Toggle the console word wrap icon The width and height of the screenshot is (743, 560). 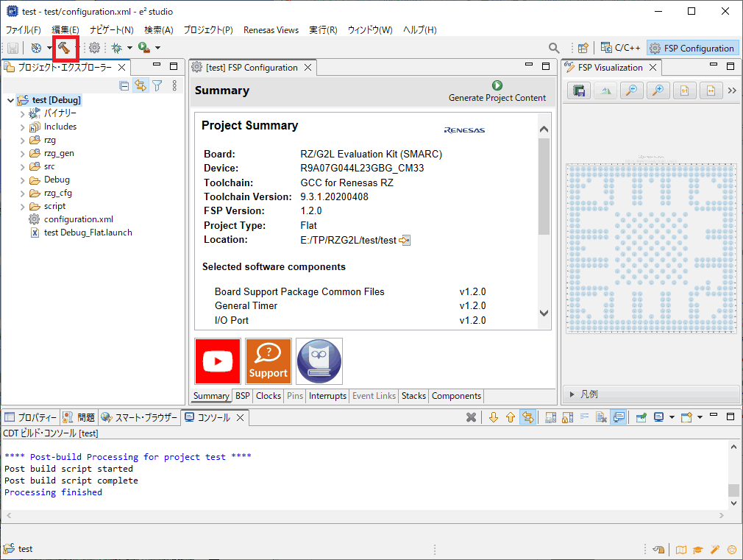point(585,417)
